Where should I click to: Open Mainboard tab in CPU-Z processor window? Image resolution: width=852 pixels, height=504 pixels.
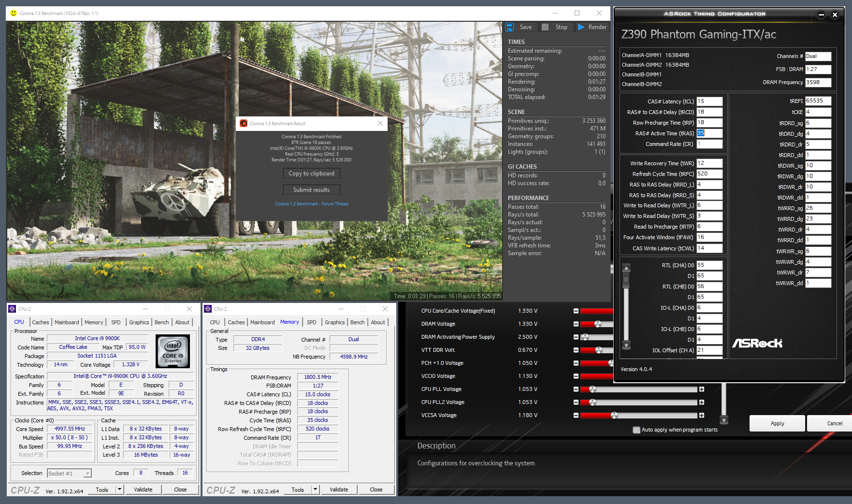click(67, 322)
